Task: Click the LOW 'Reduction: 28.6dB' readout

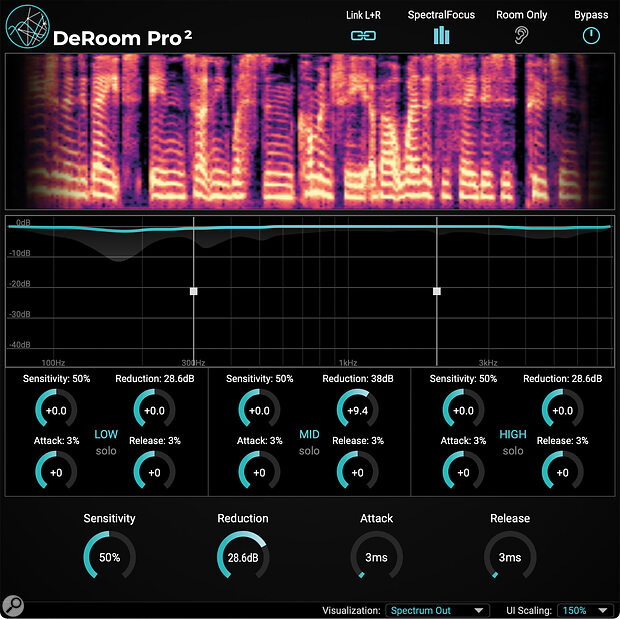Action: 155,379
